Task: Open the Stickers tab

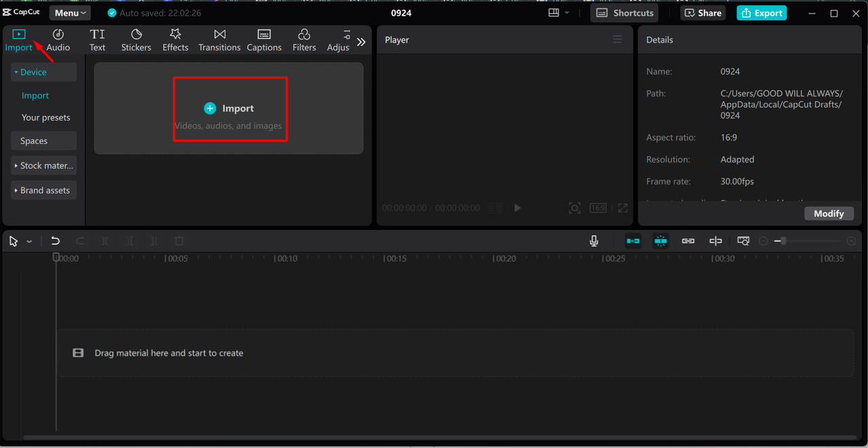Action: pos(136,41)
